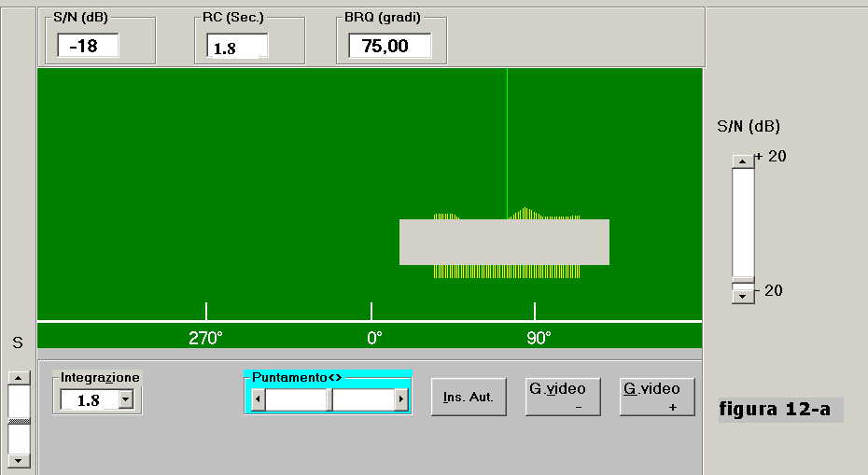Click the S vertical scrollbar thumb
This screenshot has height=475, width=868.
pos(19,422)
